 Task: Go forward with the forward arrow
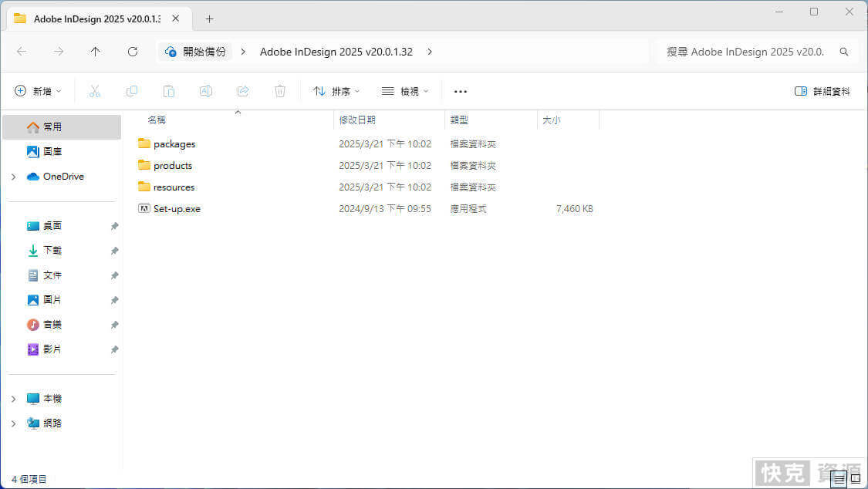coord(59,52)
